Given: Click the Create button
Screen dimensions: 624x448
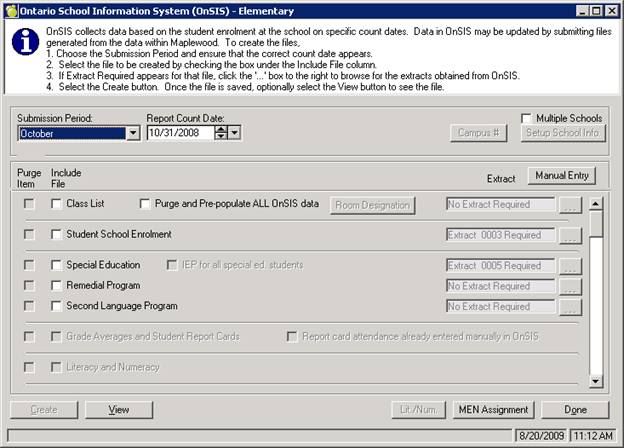Looking at the screenshot, I should pos(44,410).
